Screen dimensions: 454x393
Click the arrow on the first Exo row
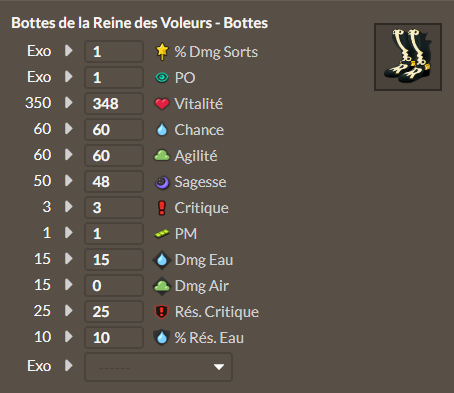pos(69,51)
